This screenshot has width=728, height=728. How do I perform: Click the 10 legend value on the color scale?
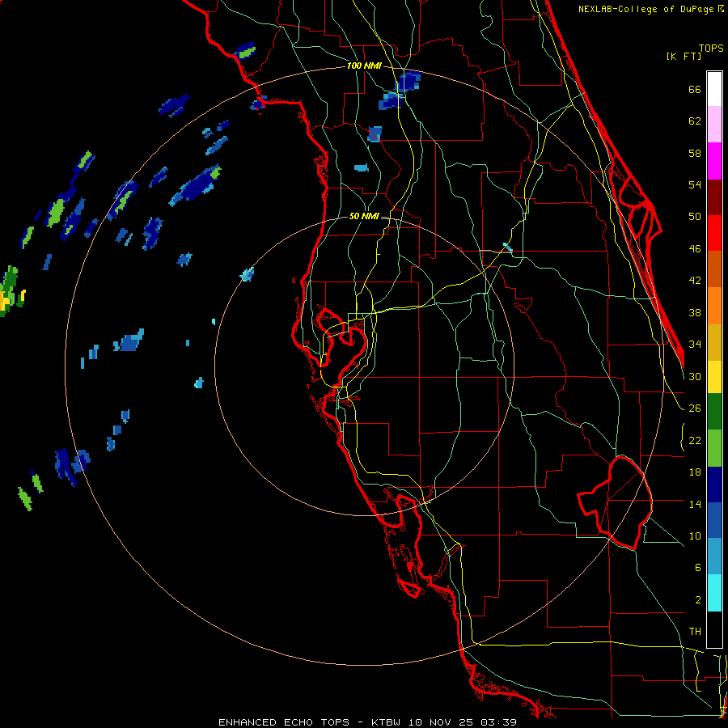[695, 535]
